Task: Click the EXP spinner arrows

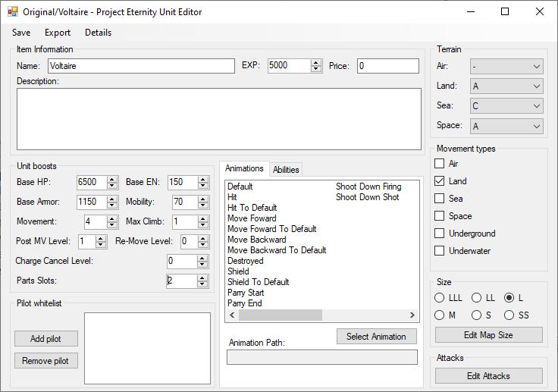Action: pyautogui.click(x=316, y=66)
